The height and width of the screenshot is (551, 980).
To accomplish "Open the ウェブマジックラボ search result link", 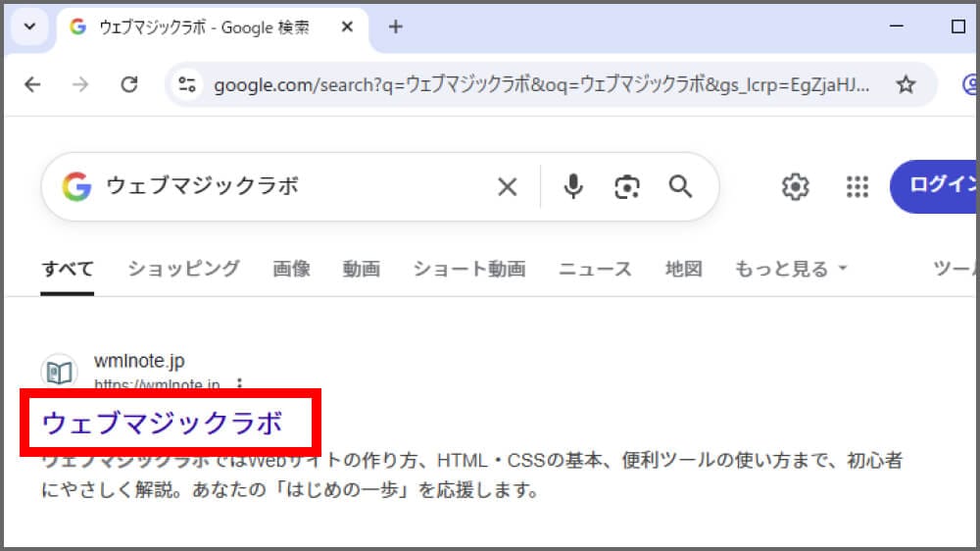I will point(162,424).
